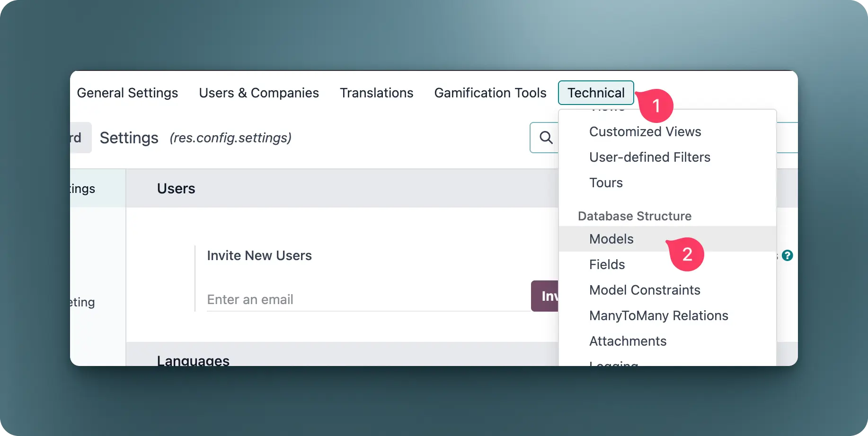Click the red annotation badge numbered 1
This screenshot has width=868, height=436.
(656, 106)
